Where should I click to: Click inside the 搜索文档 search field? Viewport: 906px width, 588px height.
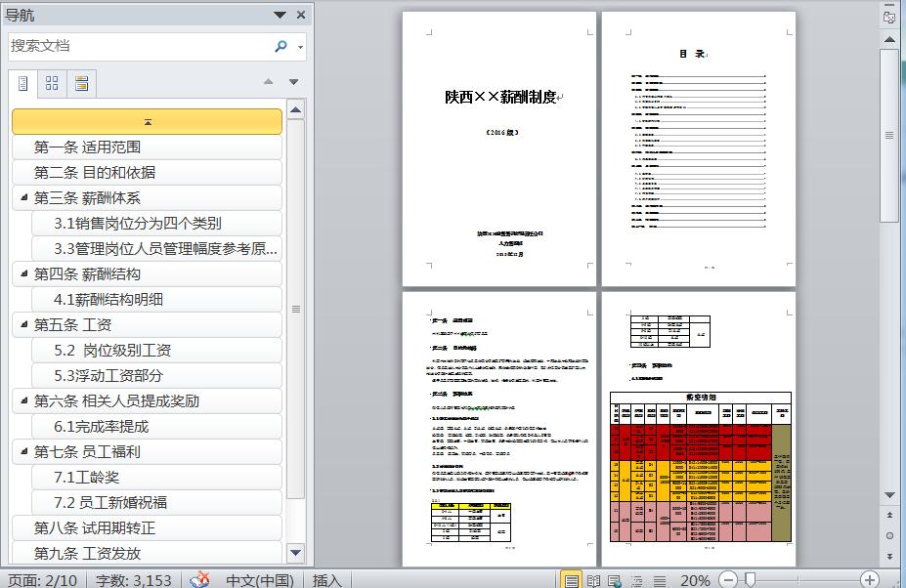(137, 46)
